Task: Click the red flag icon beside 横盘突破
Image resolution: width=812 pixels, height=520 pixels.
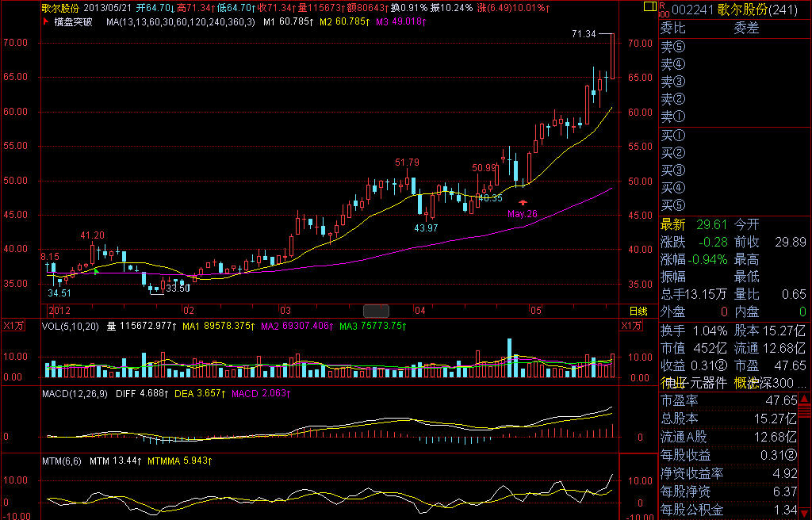Action: tap(44, 22)
